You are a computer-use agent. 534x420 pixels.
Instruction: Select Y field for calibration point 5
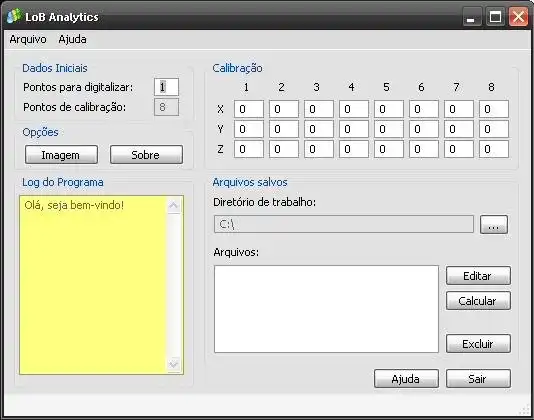pos(389,129)
